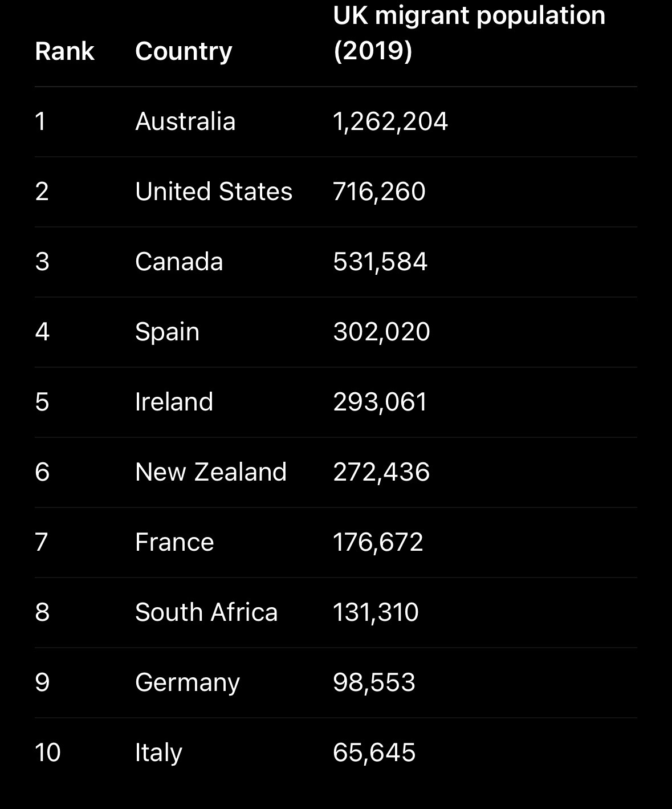
Task: Tap the 716,260 population value
Action: (379, 192)
